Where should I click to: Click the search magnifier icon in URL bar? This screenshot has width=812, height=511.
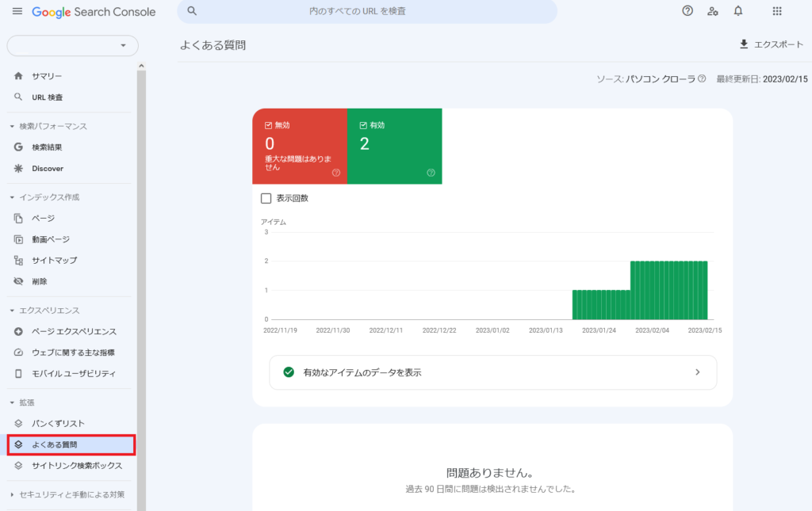[192, 11]
